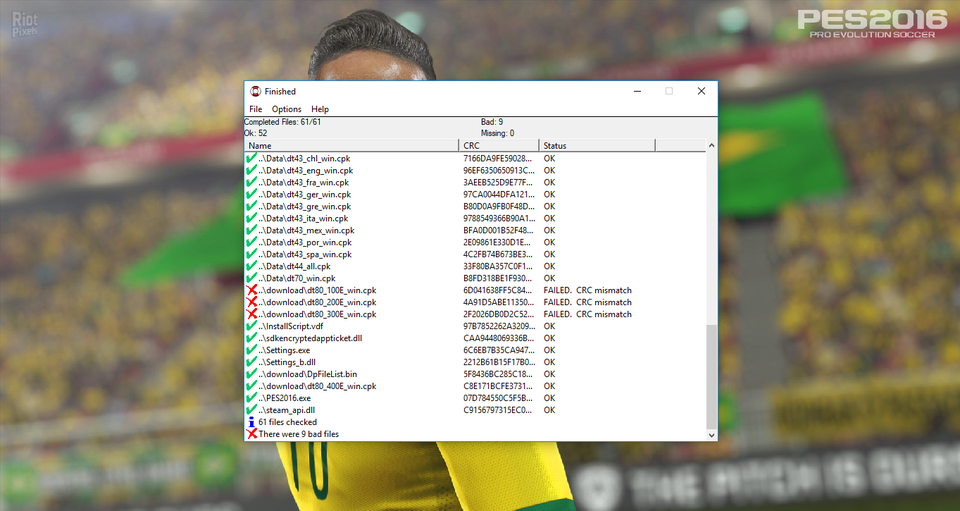960x511 pixels.
Task: Minimize the Finished window
Action: pos(637,91)
